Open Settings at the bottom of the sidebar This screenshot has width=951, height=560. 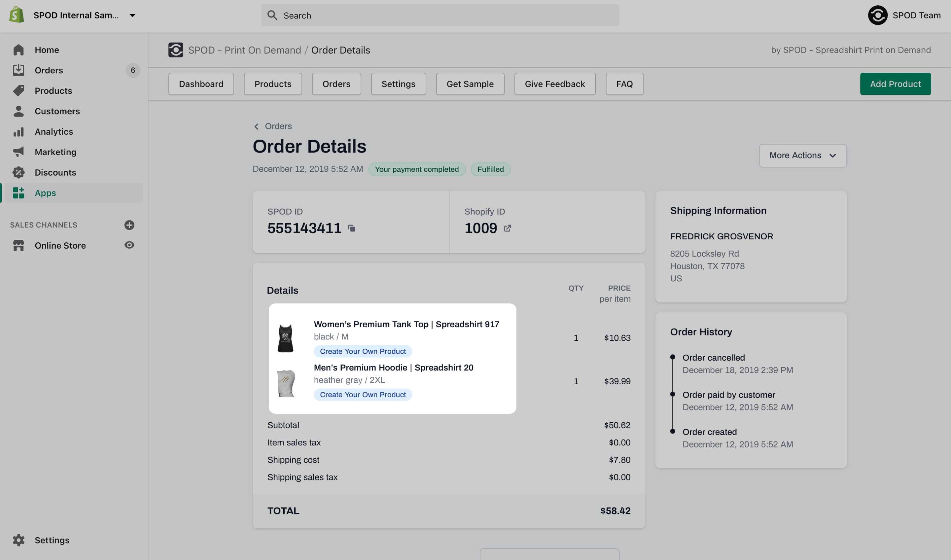point(52,540)
